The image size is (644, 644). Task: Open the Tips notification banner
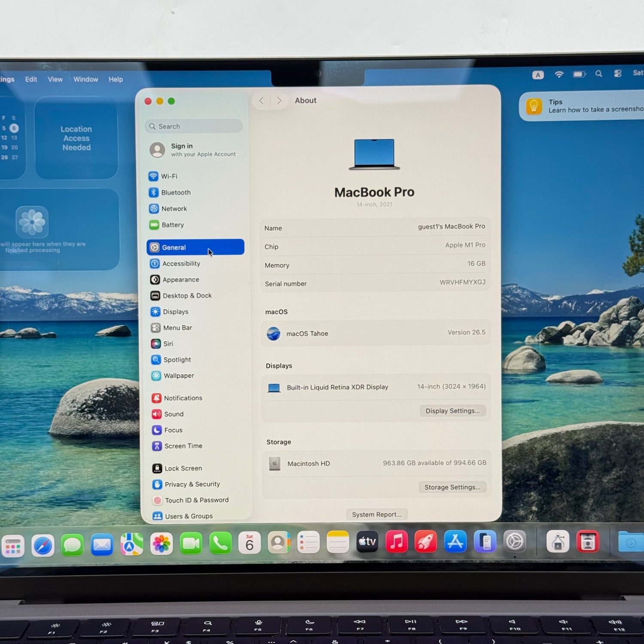click(x=582, y=106)
